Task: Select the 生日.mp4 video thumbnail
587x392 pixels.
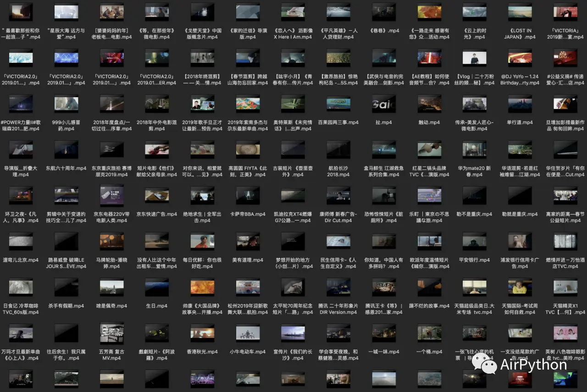Action: (157, 287)
